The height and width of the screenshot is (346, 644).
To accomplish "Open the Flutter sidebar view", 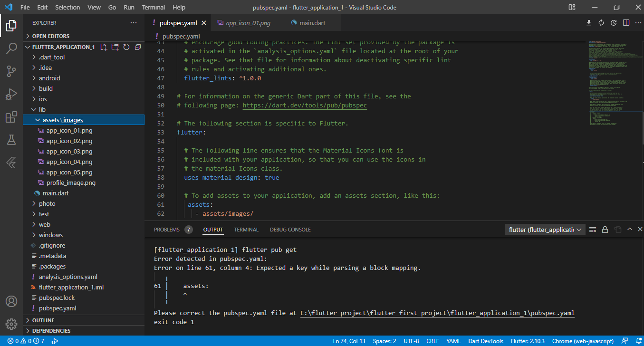I will click(x=11, y=163).
